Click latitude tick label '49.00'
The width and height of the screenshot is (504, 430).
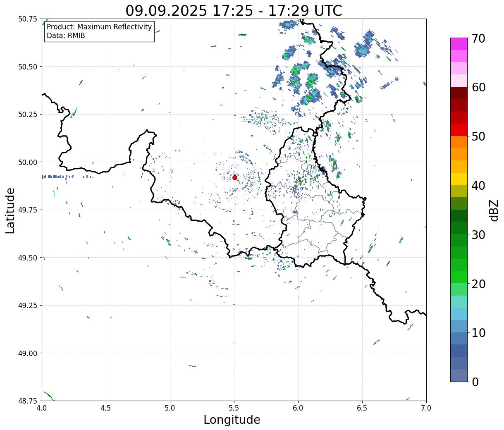[x=28, y=353]
